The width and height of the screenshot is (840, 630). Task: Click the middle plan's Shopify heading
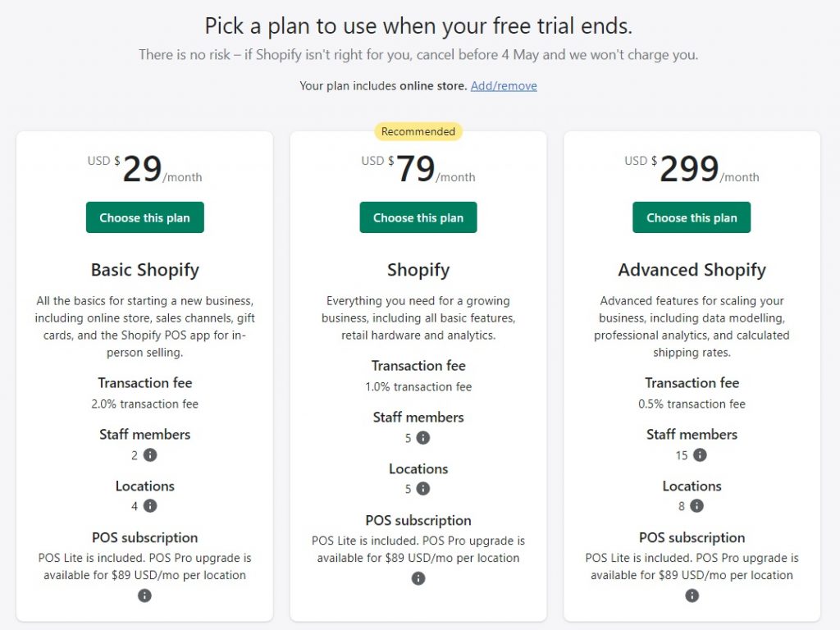pos(418,270)
